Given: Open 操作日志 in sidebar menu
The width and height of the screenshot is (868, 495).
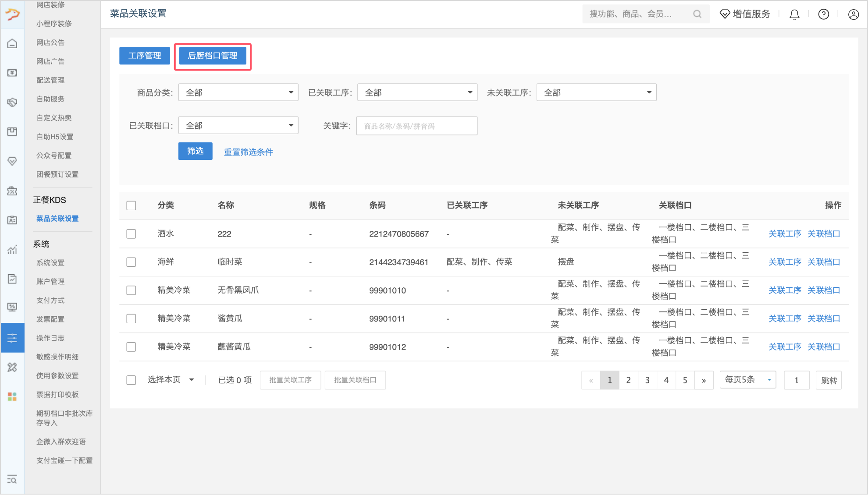Looking at the screenshot, I should (50, 338).
